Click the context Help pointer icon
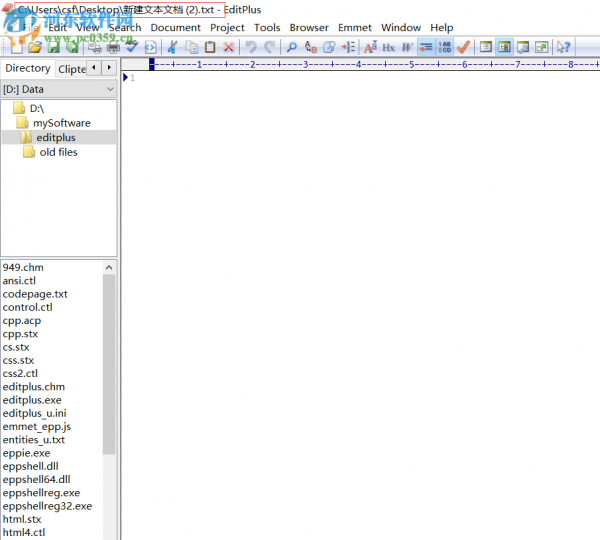600x540 pixels. (x=563, y=47)
